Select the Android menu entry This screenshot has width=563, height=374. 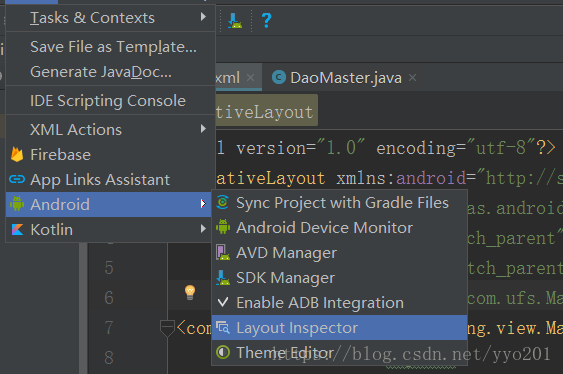[108, 204]
